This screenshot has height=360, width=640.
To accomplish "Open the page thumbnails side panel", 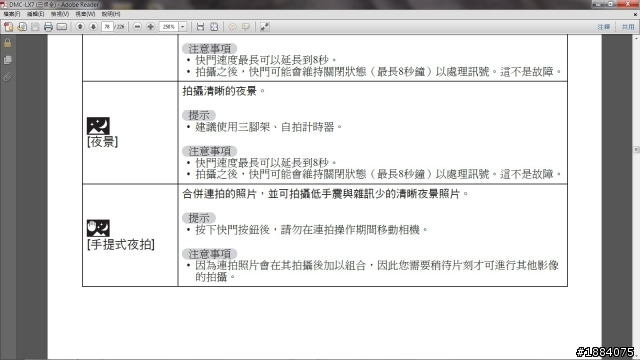I will [x=7, y=60].
